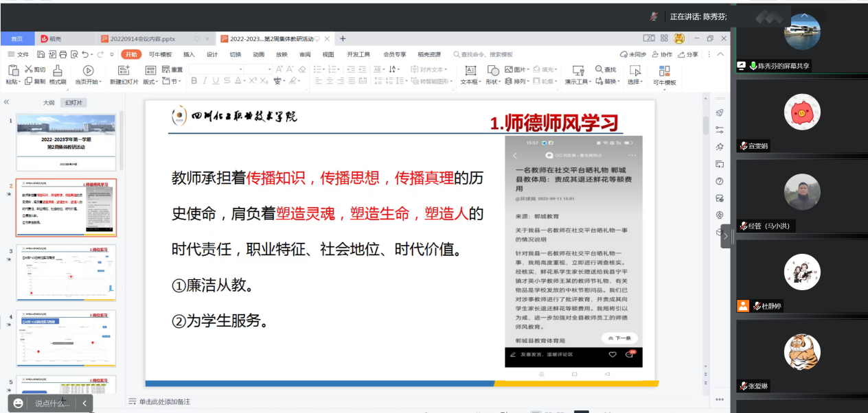Click the Format Painter (格式刷) icon

(57, 70)
